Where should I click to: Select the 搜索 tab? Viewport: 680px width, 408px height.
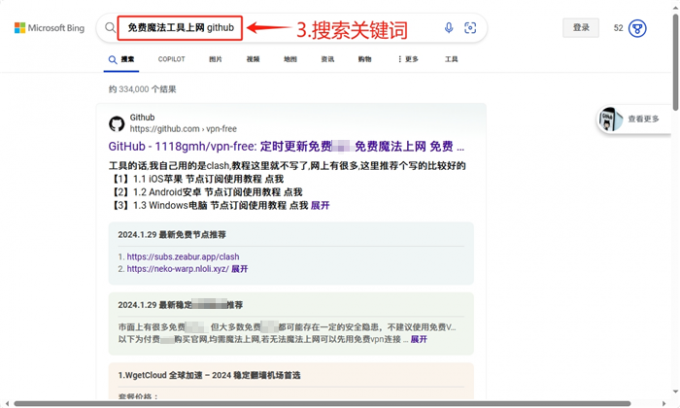(121, 59)
